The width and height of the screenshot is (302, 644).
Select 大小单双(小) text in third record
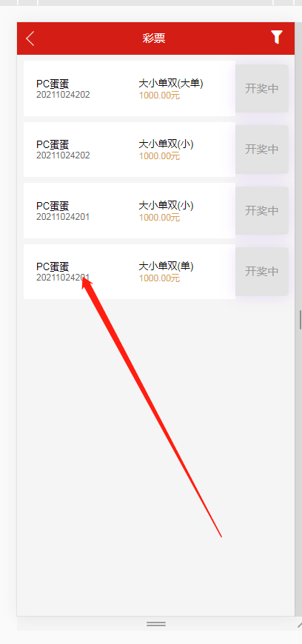pyautogui.click(x=166, y=205)
